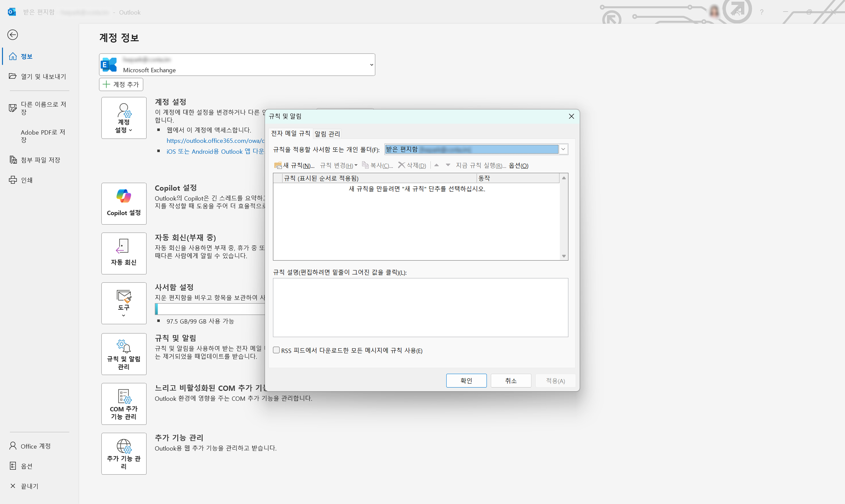Open COM 추가 기능 관리
This screenshot has width=845, height=504.
point(124,404)
